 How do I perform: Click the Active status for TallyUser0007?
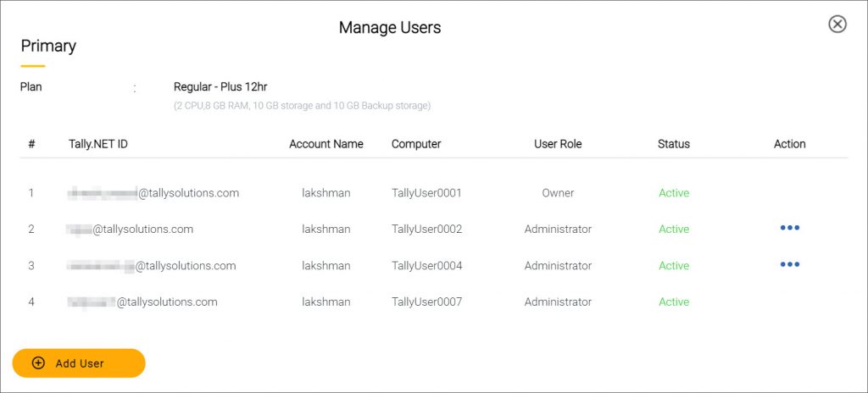coord(674,302)
